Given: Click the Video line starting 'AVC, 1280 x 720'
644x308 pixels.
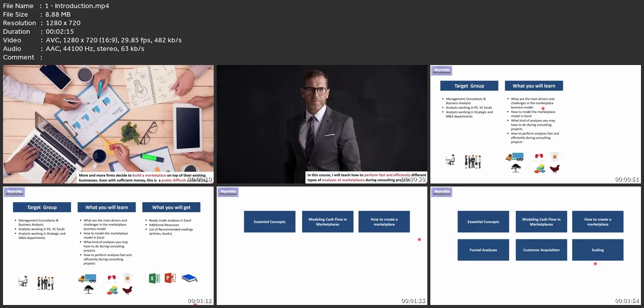Looking at the screenshot, I should 113,40.
